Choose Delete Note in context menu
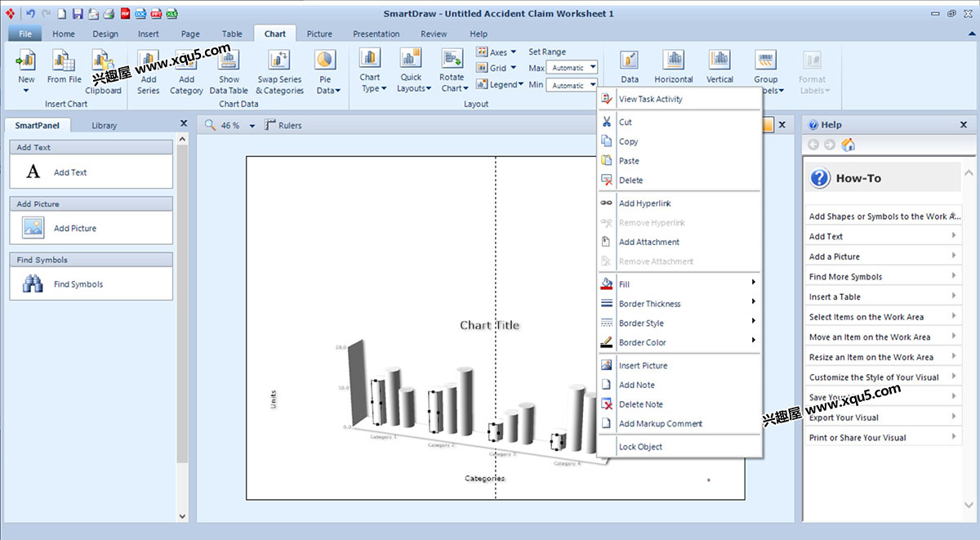 click(679, 404)
